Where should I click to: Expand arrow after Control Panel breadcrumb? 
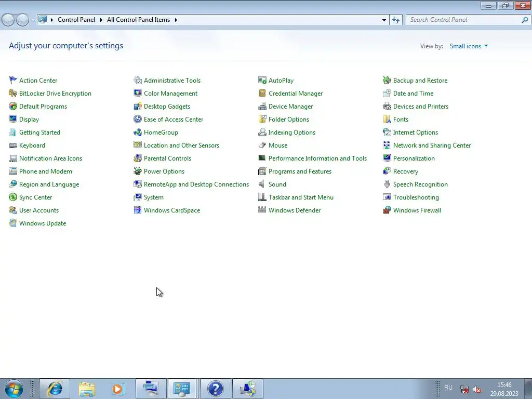pos(101,20)
